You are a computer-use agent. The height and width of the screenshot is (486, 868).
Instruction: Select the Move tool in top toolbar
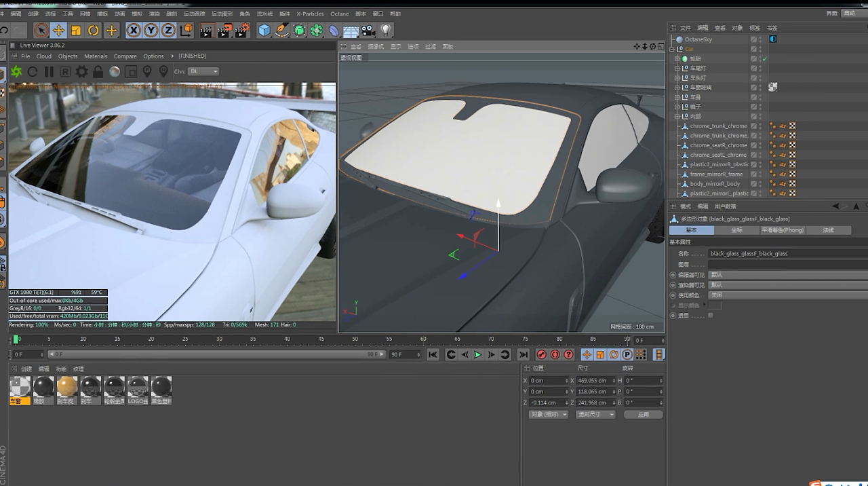coord(58,31)
